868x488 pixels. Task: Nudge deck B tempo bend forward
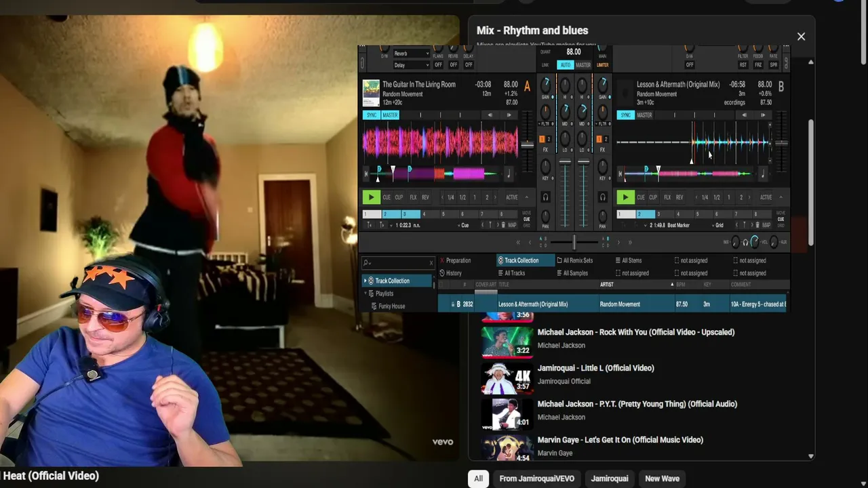pyautogui.click(x=763, y=115)
